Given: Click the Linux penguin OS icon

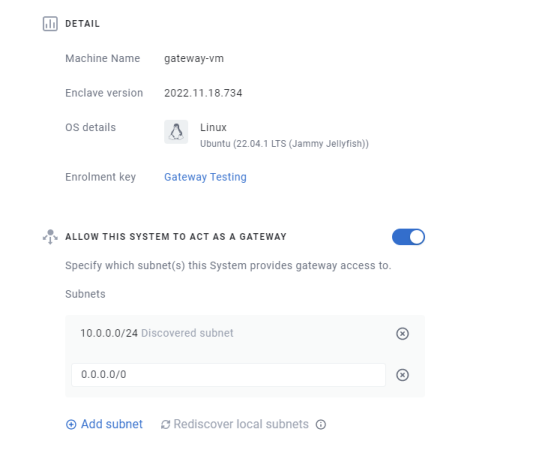Looking at the screenshot, I should (x=176, y=132).
